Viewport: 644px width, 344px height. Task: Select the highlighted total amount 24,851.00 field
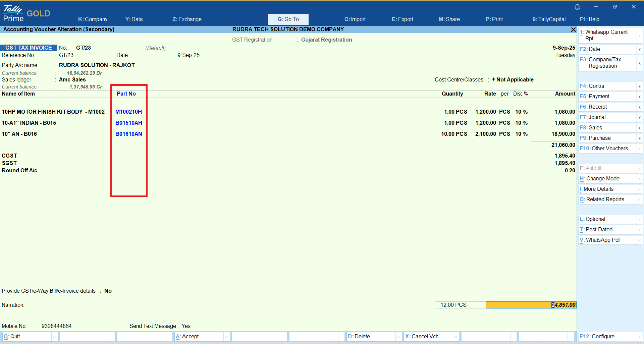pyautogui.click(x=531, y=305)
